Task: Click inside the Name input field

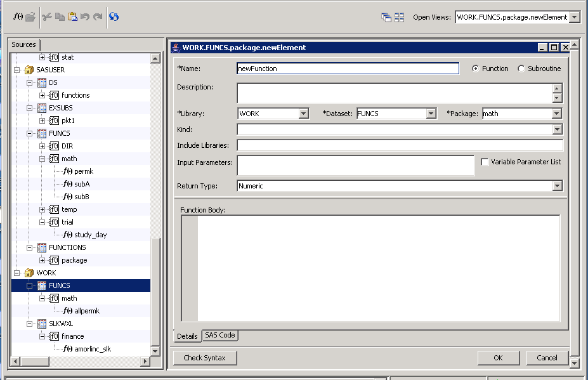Action: coord(349,69)
